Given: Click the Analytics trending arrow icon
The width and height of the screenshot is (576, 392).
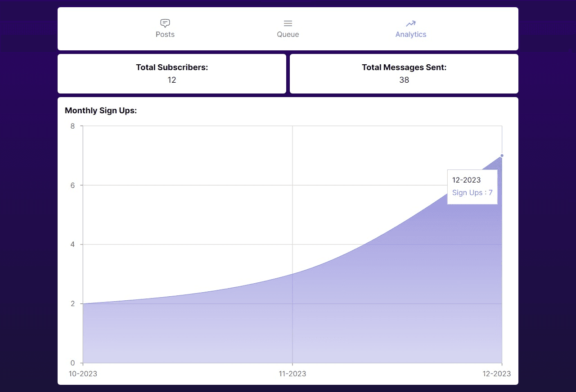Looking at the screenshot, I should (x=411, y=23).
